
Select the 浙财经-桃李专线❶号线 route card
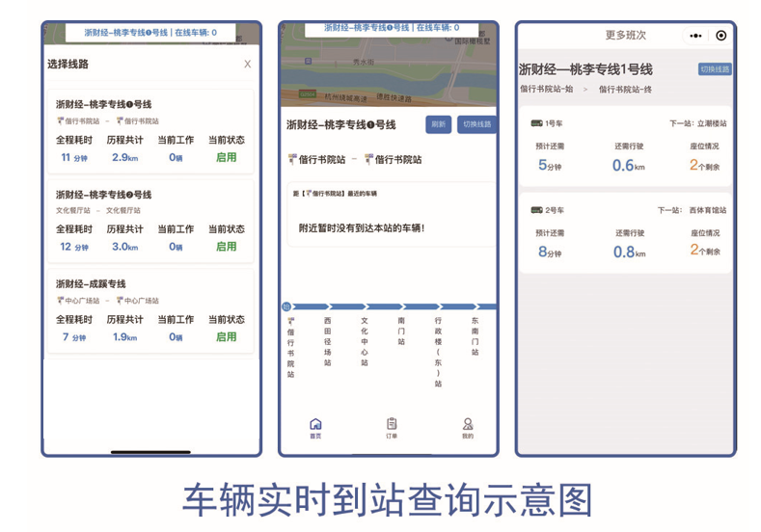tap(151, 132)
